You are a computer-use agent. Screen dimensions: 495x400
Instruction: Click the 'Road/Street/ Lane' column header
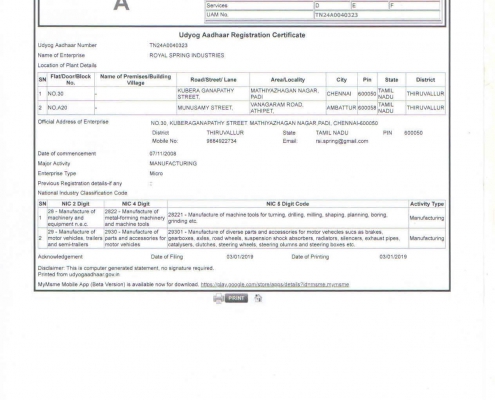pos(213,80)
